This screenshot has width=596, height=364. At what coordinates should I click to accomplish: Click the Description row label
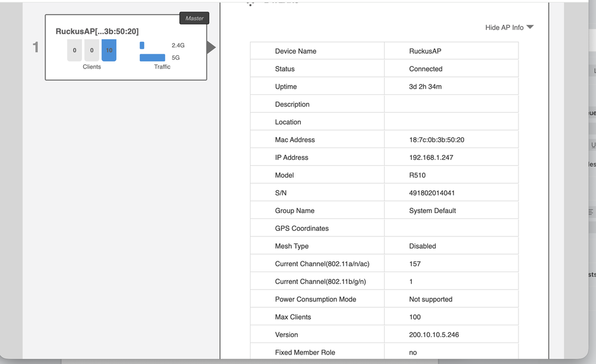click(292, 104)
